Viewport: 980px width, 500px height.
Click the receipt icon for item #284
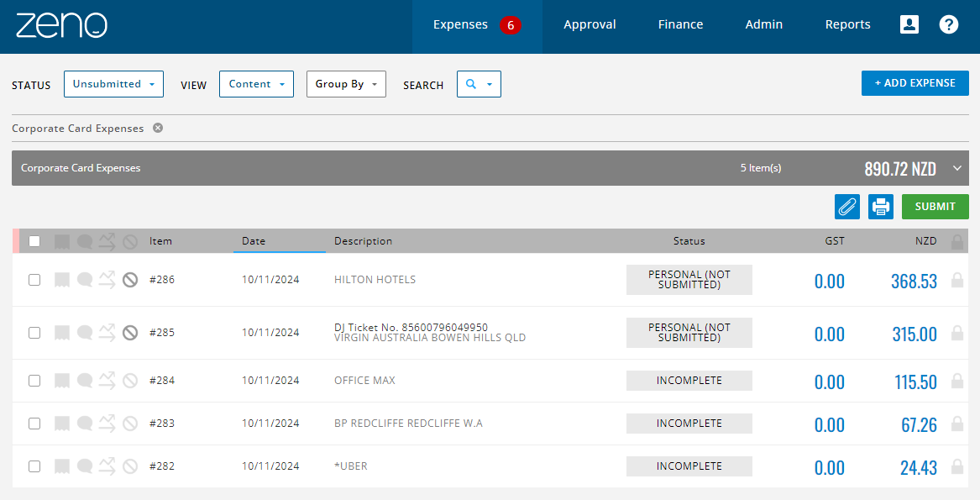click(62, 381)
